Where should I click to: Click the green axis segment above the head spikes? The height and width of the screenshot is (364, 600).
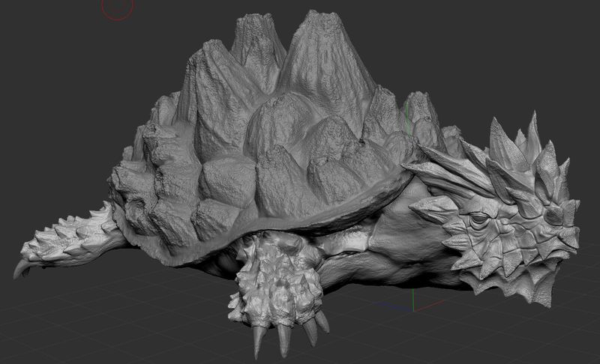tap(407, 120)
